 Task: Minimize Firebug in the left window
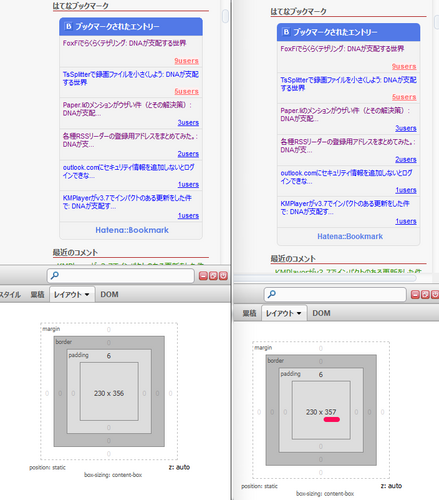coord(203,276)
